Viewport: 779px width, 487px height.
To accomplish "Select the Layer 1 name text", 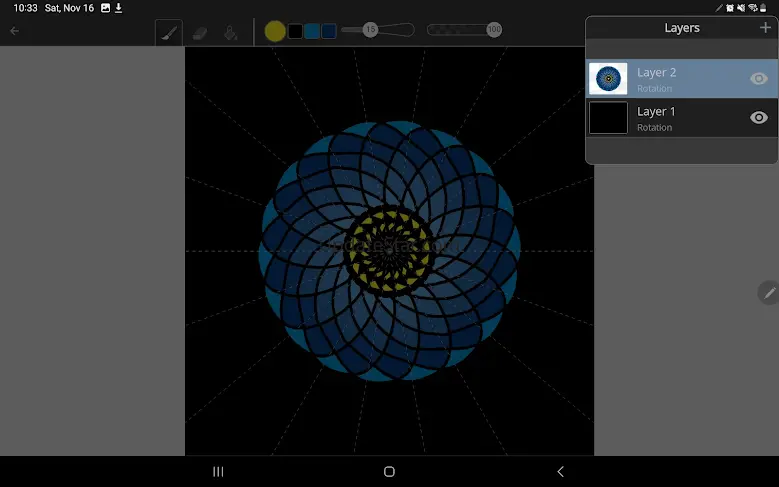I will pyautogui.click(x=656, y=111).
